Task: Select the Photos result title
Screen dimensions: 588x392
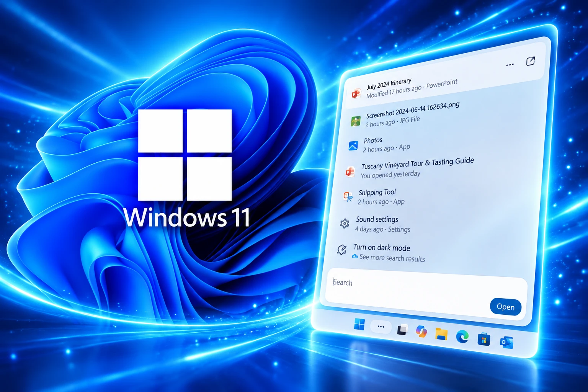Action: (373, 140)
